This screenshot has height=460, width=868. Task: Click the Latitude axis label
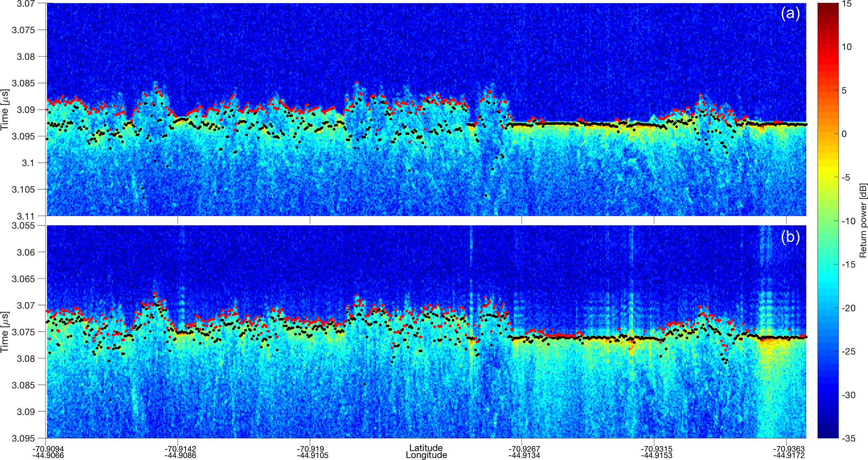pyautogui.click(x=426, y=448)
